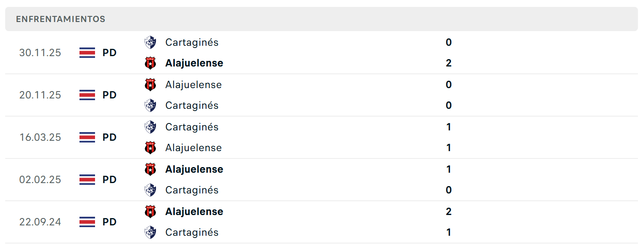
Task: Select bold Alajuelense name in 02.02.25 match
Action: point(194,169)
